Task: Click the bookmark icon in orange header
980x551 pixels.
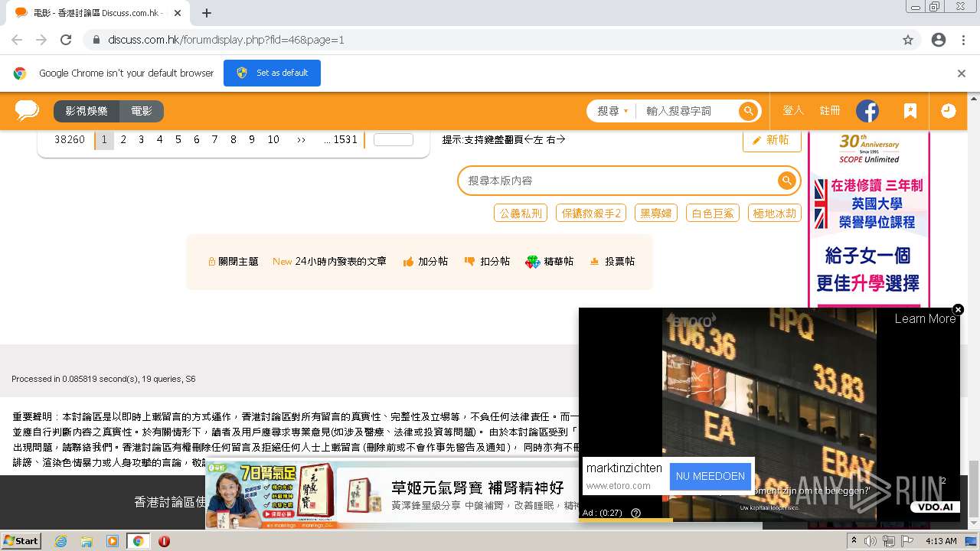Action: tap(910, 111)
